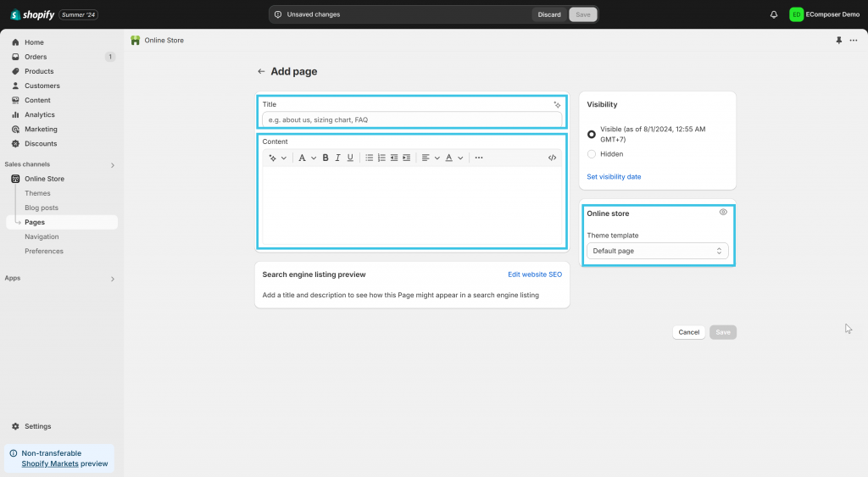Click the eye icon in Online store card
Screen dimensions: 868x477
click(723, 213)
